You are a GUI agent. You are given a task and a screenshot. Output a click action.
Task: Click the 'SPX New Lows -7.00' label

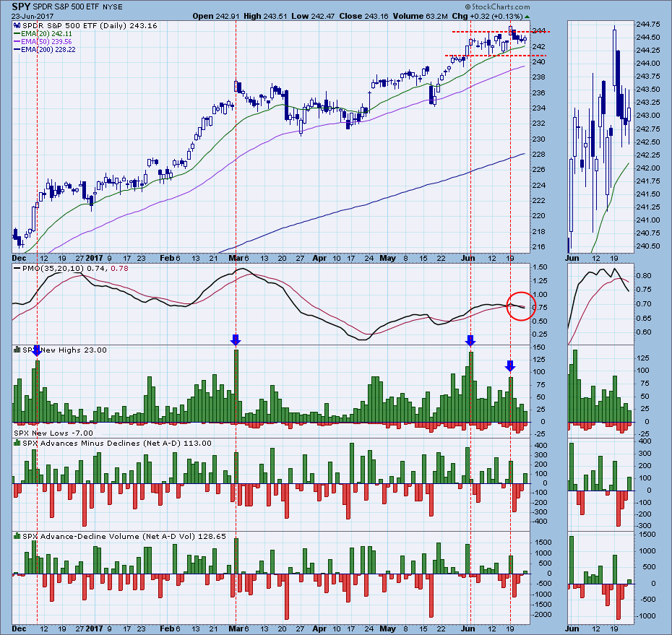pyautogui.click(x=53, y=433)
